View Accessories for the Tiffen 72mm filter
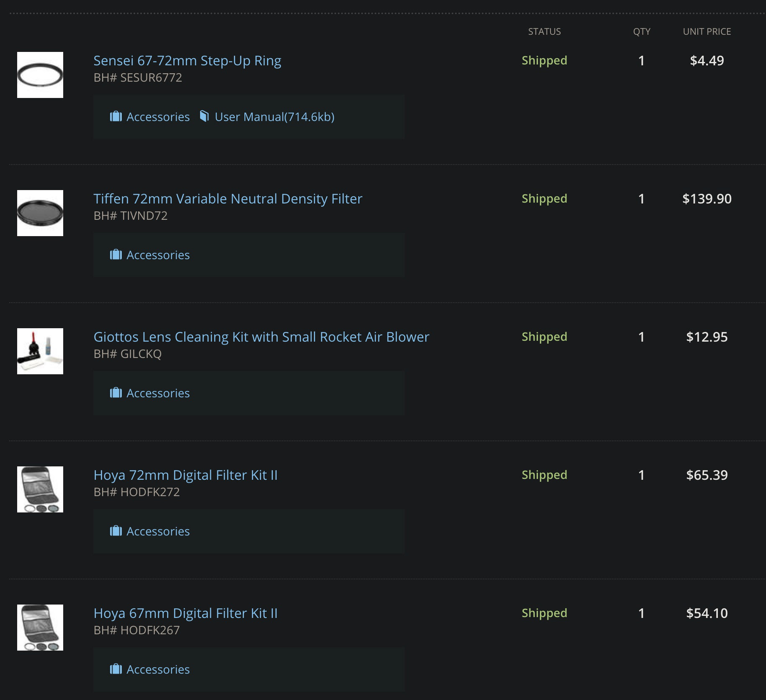Screen dimensions: 766x700 coord(158,255)
